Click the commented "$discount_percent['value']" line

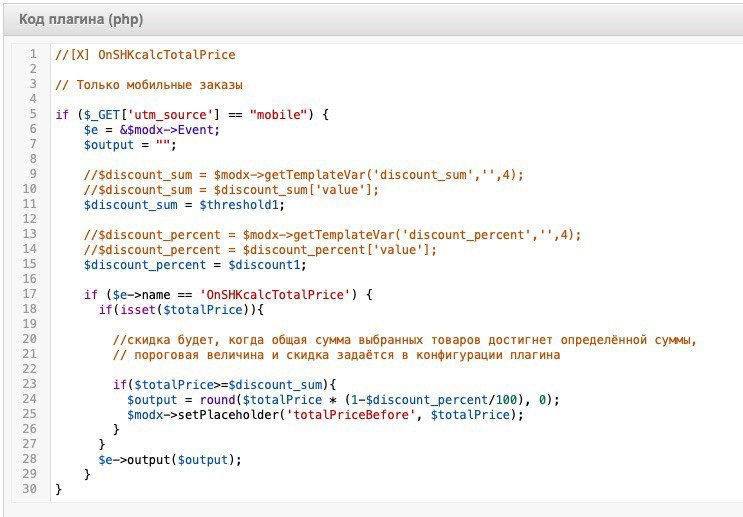pyautogui.click(x=260, y=250)
